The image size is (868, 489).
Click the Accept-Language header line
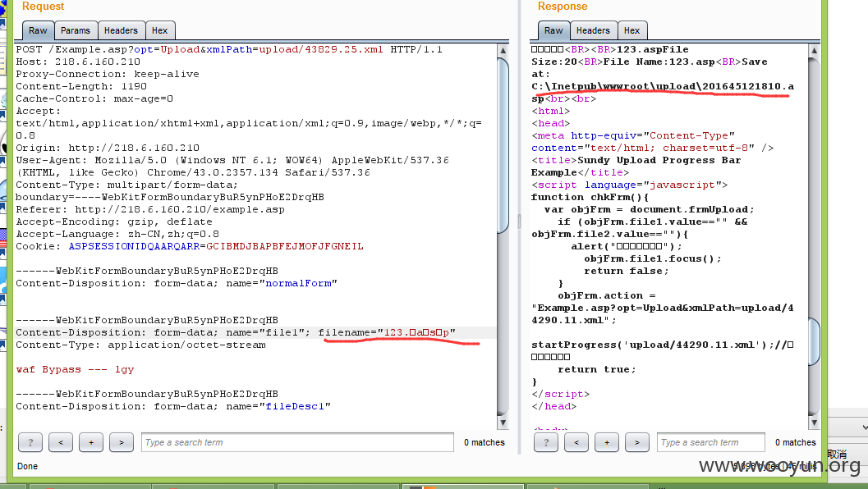[x=117, y=234]
